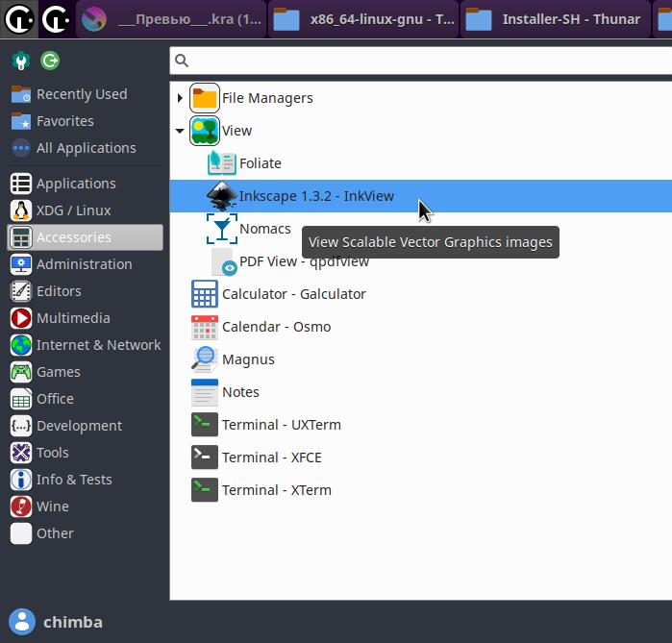This screenshot has height=643, width=672.
Task: Launch XFCE terminal icon
Action: coord(205,458)
